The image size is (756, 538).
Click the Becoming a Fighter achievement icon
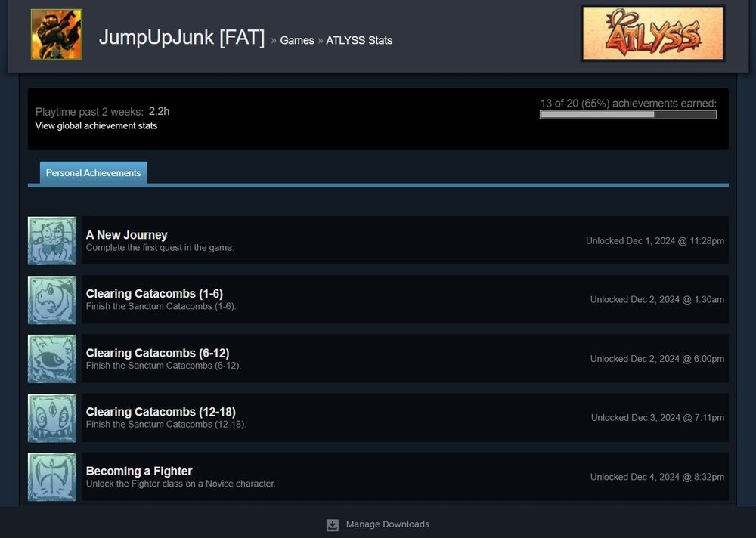(x=51, y=477)
